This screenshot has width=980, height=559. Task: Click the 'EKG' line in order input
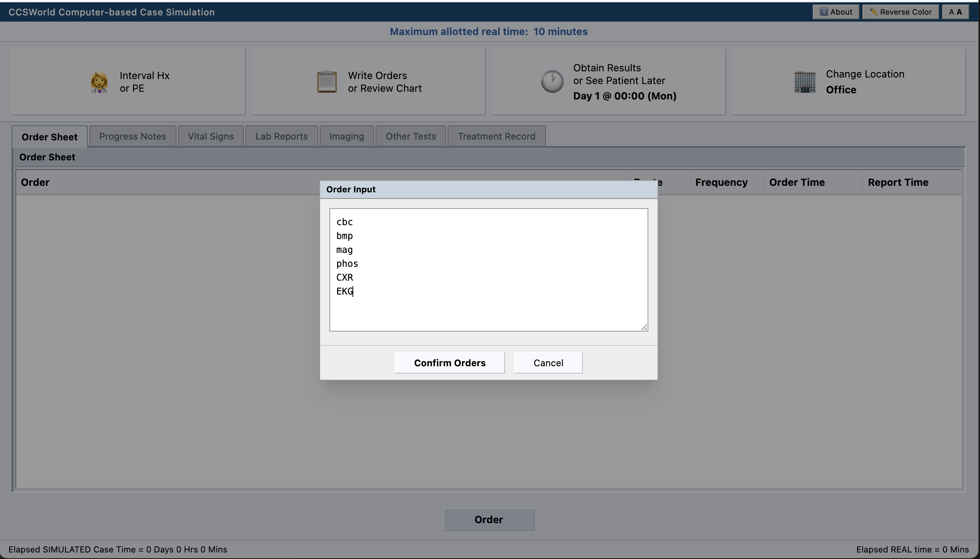344,291
